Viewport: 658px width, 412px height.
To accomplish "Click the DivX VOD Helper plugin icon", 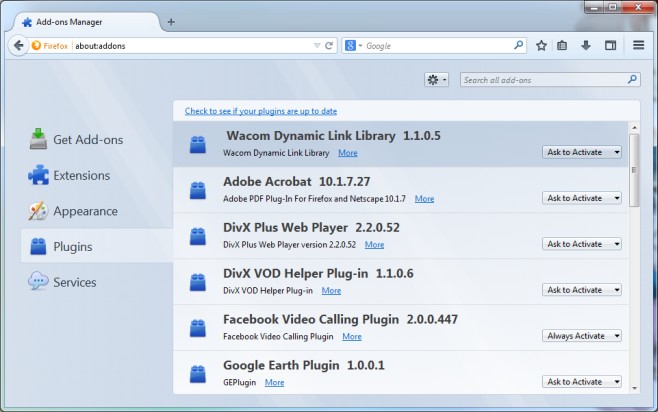I will point(198,282).
